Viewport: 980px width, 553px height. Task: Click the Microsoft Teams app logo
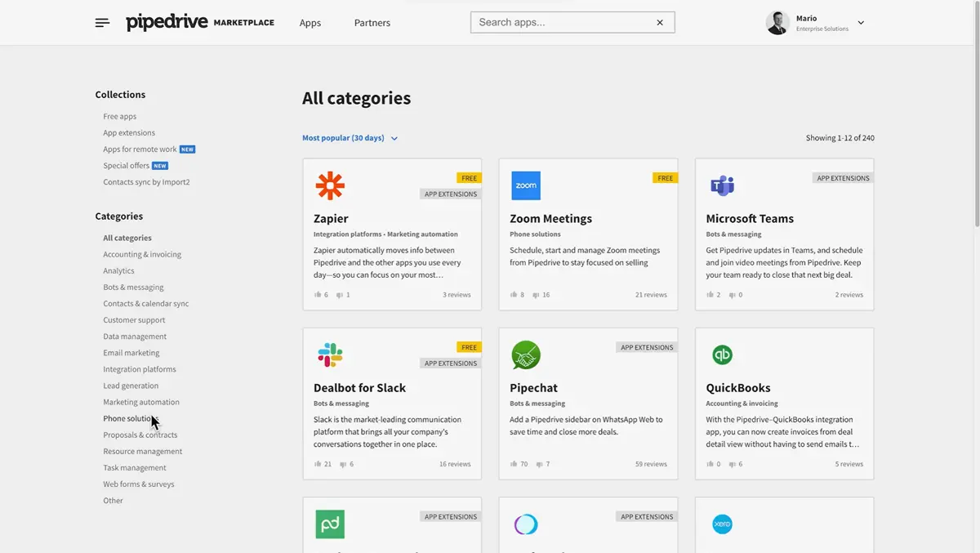[x=722, y=185]
